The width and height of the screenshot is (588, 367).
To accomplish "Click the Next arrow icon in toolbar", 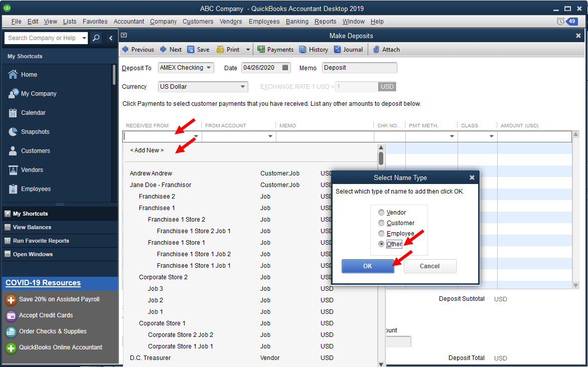I will [164, 49].
